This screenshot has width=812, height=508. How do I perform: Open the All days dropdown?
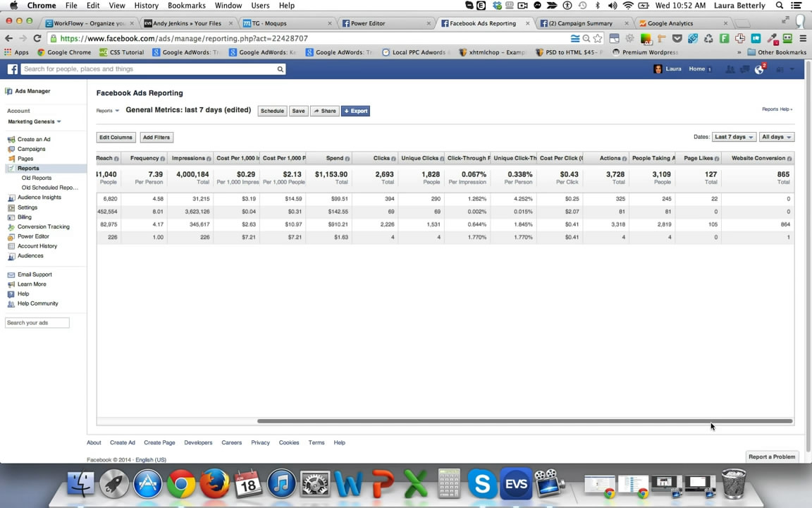pyautogui.click(x=776, y=138)
